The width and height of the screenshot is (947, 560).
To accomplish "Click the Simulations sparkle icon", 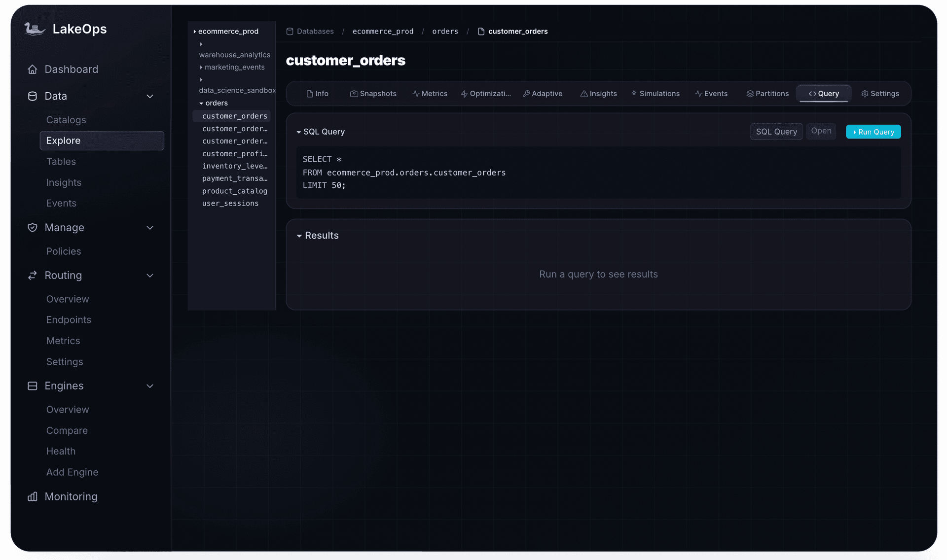I will tap(634, 93).
